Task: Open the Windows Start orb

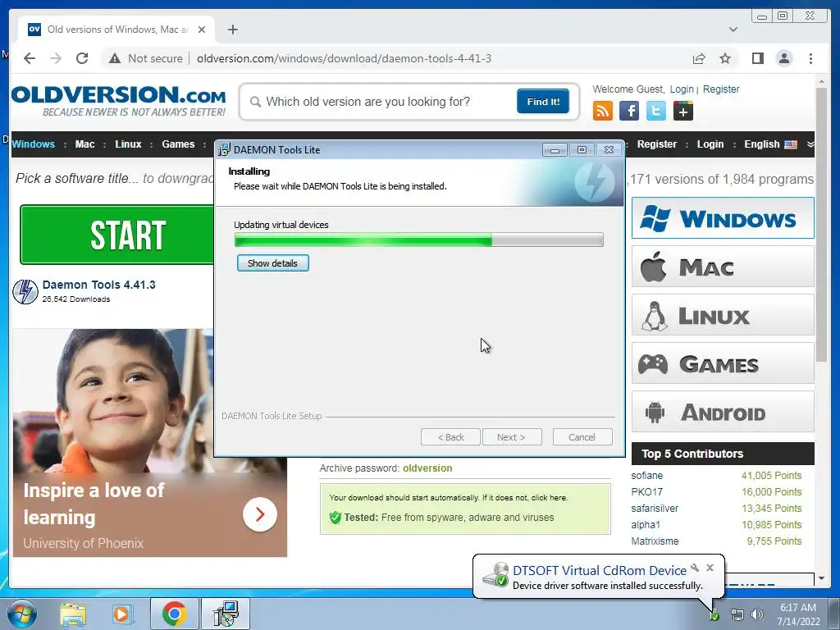Action: pyautogui.click(x=22, y=614)
